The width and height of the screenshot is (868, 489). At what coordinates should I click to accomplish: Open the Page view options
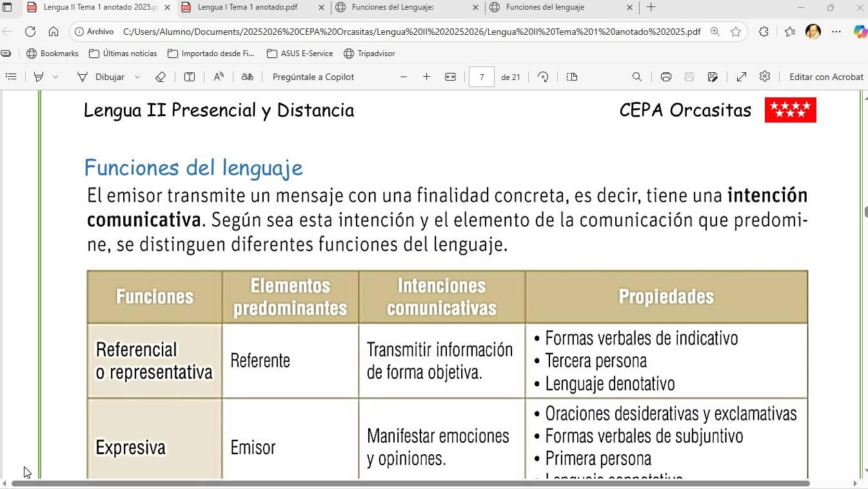571,77
